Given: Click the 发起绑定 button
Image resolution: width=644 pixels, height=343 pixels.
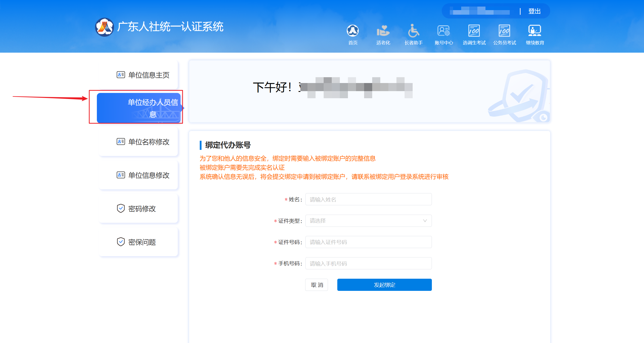Looking at the screenshot, I should [x=384, y=285].
